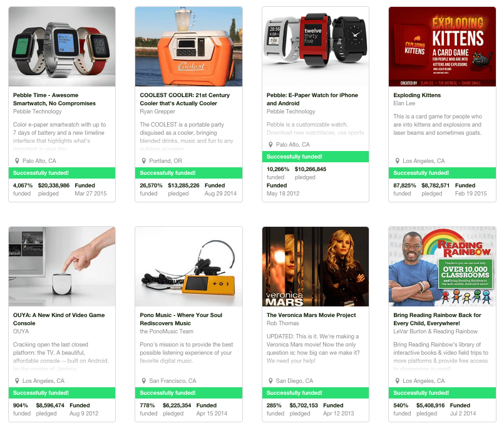Click pin icon on the OUYA card
Viewport: 504px width, 433px height.
coord(17,381)
